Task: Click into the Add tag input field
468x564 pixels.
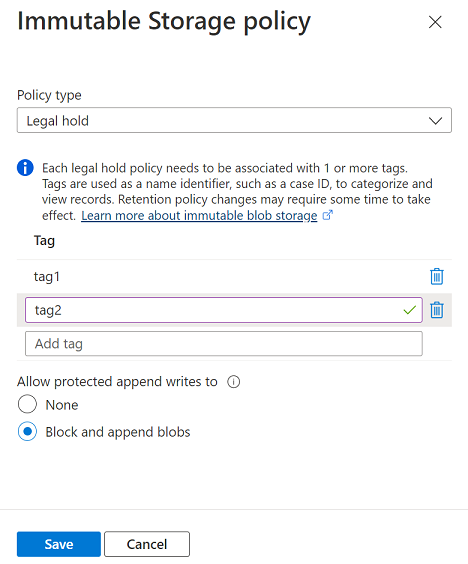Action: coord(224,344)
